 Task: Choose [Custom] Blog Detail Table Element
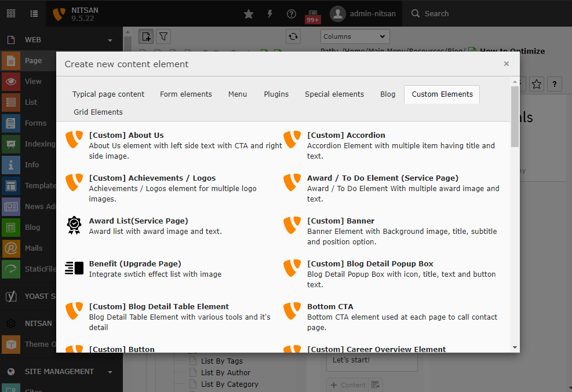coord(173,317)
